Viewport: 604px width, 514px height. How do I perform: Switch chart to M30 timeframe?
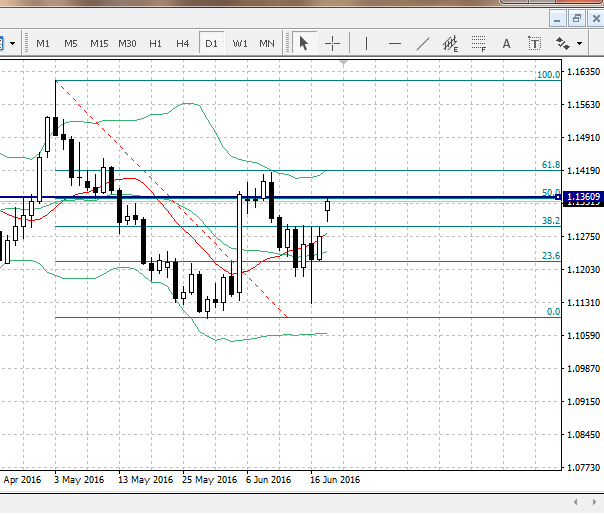point(127,44)
